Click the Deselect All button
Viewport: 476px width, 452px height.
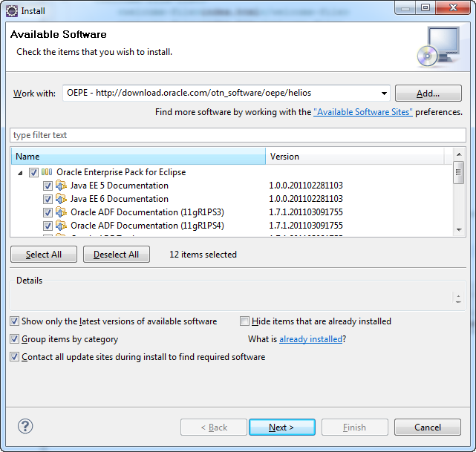pos(117,255)
